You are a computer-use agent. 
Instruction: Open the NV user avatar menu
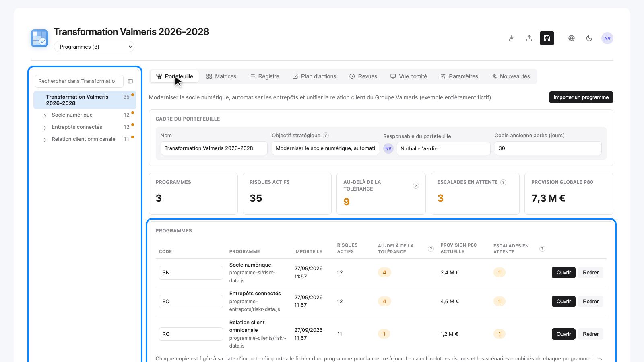coord(607,38)
